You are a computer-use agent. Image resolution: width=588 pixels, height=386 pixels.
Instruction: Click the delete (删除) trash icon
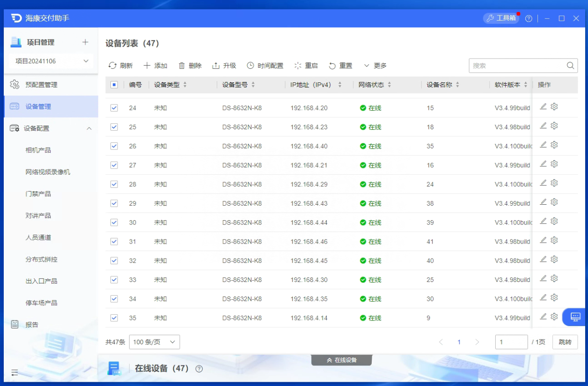tap(182, 66)
